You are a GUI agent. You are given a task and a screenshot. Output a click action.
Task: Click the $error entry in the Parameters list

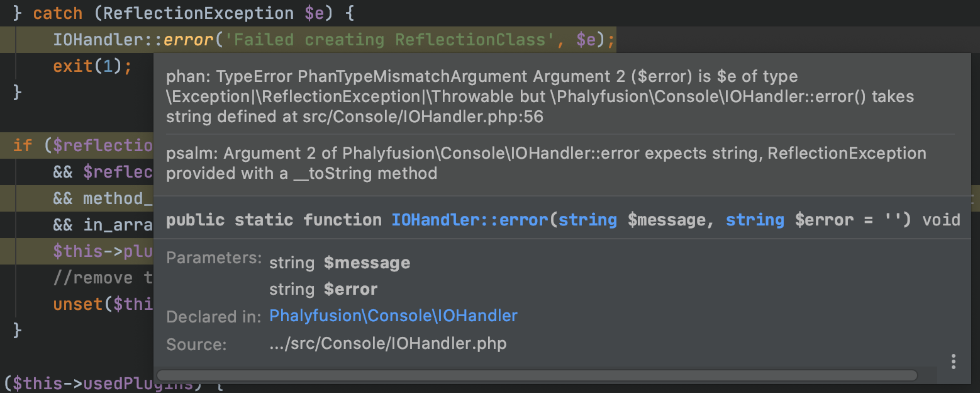pos(350,289)
